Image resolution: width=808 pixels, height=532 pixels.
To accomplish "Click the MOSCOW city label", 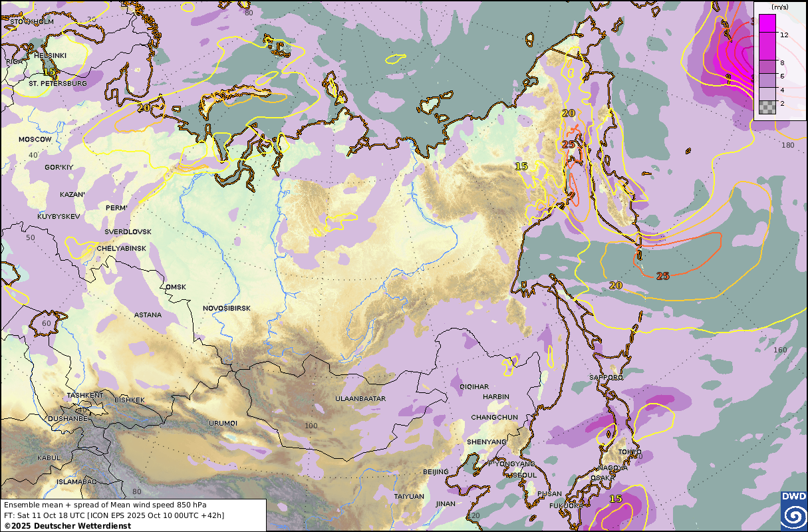I will pos(35,140).
